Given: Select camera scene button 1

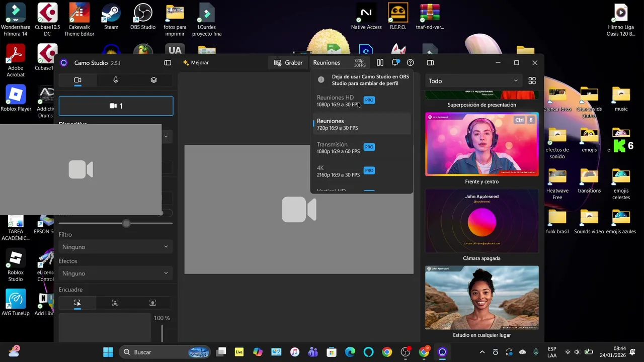Looking at the screenshot, I should [x=116, y=106].
